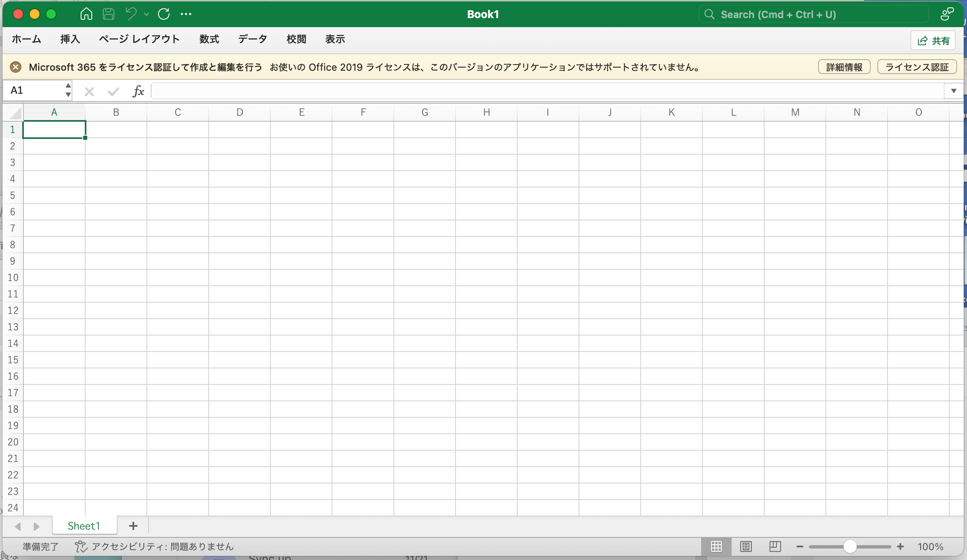Open the three-dots more commands menu
967x560 pixels.
(x=186, y=14)
